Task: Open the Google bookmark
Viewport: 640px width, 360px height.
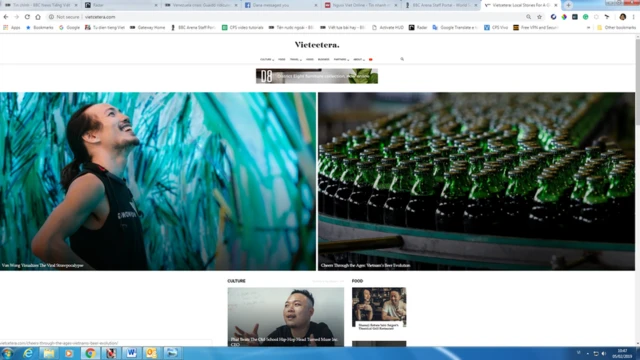Action: click(x=69, y=27)
